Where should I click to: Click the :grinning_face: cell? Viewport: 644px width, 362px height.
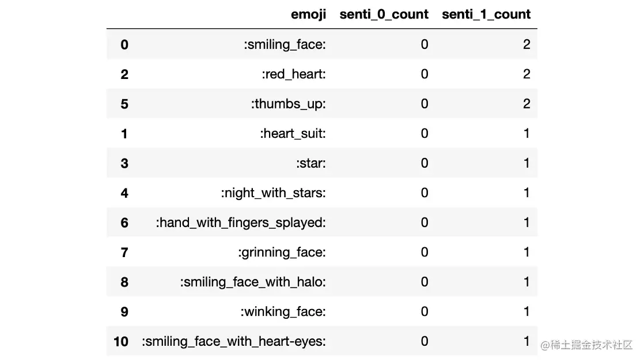click(x=282, y=252)
